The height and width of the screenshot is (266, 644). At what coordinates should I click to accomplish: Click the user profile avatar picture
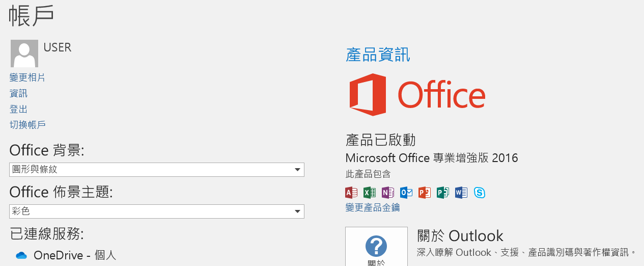pos(24,54)
